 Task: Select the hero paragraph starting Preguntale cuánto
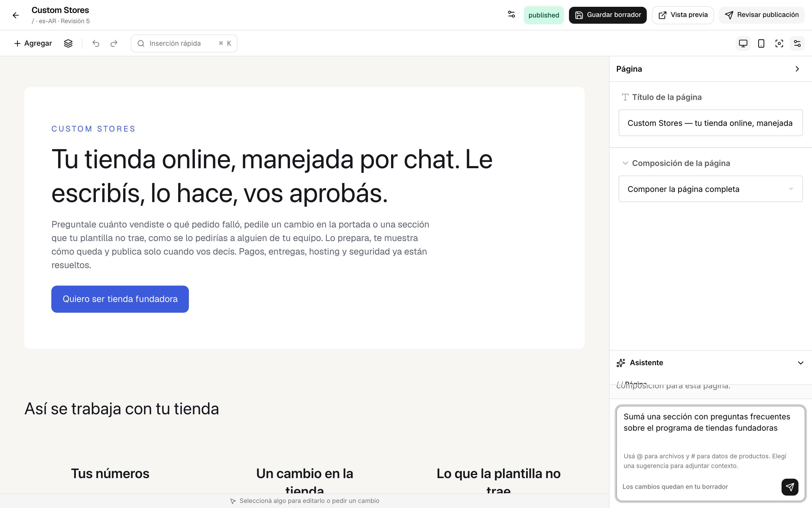(x=240, y=245)
